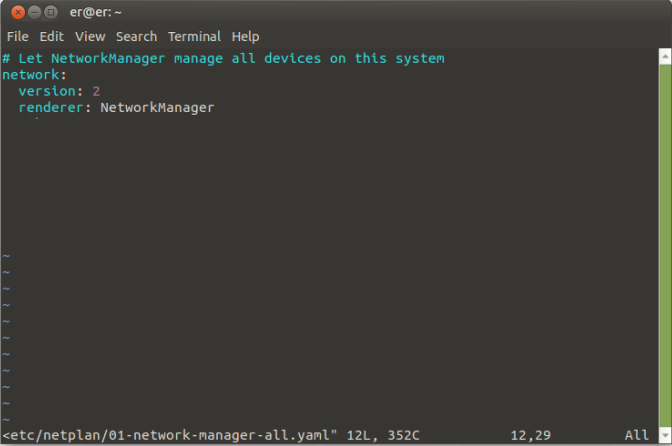Click the "network:" key in the file
Screen dimensions: 672x446
34,74
